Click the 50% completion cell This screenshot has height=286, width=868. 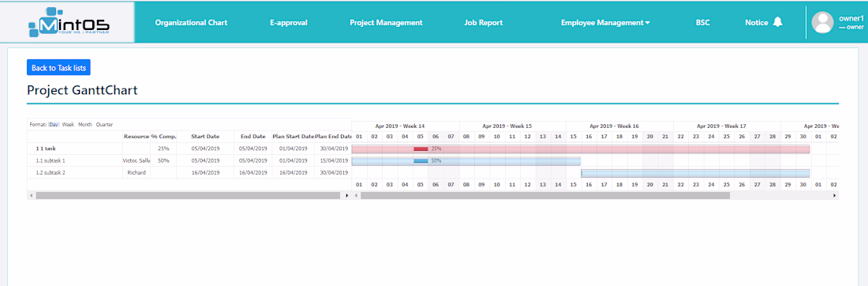pyautogui.click(x=163, y=160)
